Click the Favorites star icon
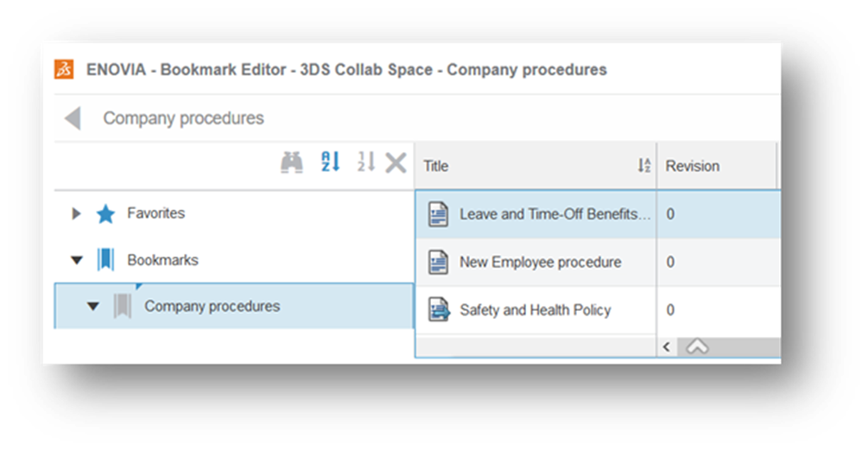The height and width of the screenshot is (451, 868). coord(105,213)
